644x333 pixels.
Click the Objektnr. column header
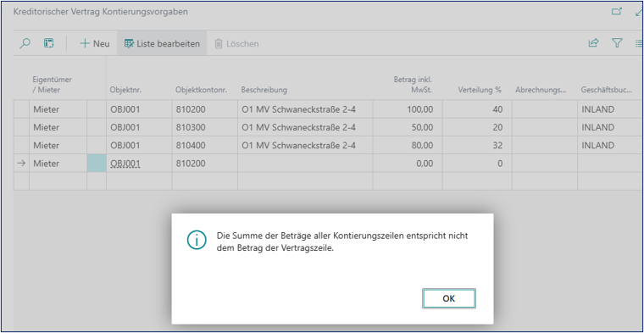pyautogui.click(x=125, y=90)
